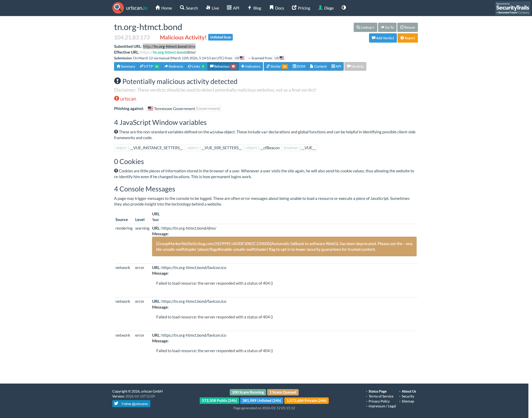This screenshot has width=532, height=418.
Task: Click the urlscan.io magnifier logo
Action: tap(118, 8)
